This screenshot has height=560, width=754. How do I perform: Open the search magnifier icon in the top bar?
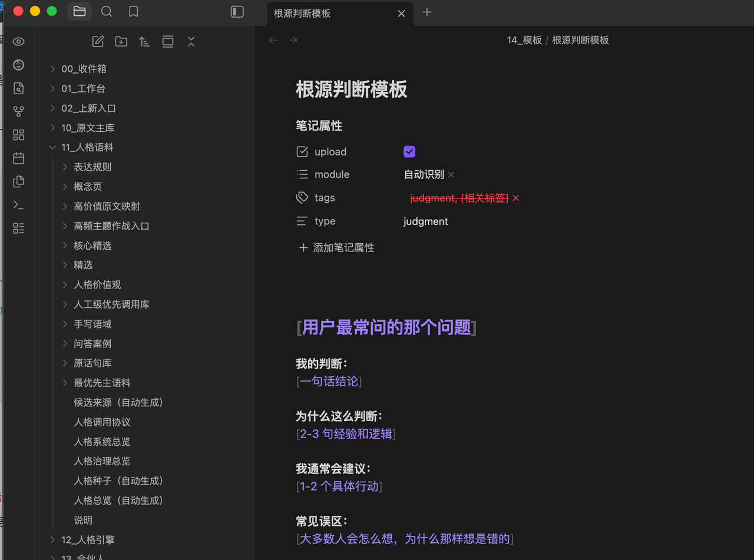(107, 12)
